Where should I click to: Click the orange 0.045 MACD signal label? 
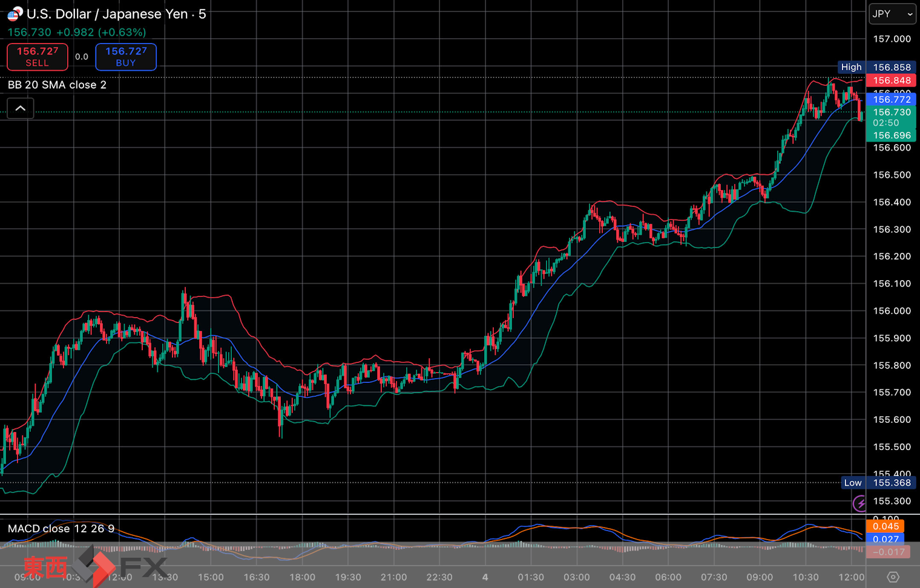885,526
